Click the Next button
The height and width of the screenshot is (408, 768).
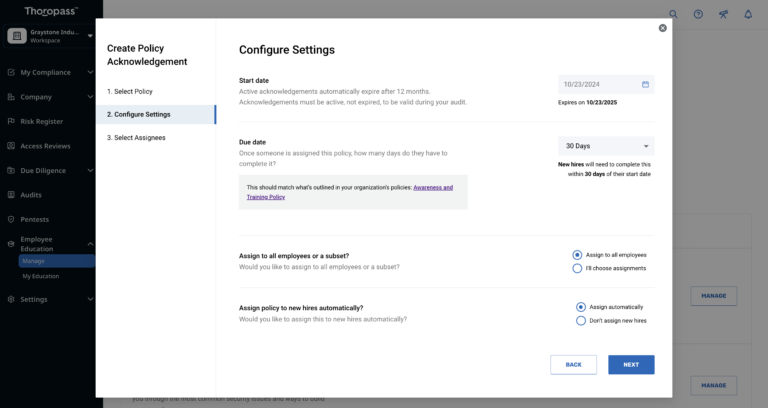coord(631,364)
